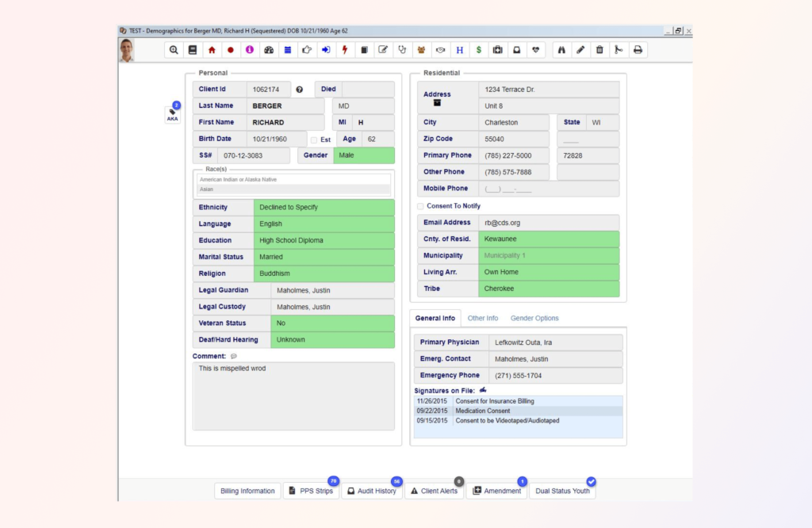812x528 pixels.
Task: Open the Gender Options tab
Action: [534, 318]
